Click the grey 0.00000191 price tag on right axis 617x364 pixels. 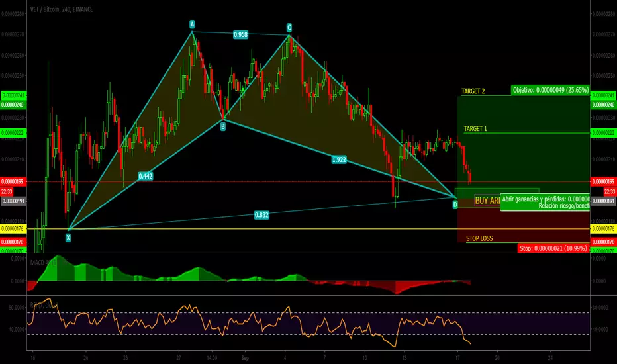602,201
